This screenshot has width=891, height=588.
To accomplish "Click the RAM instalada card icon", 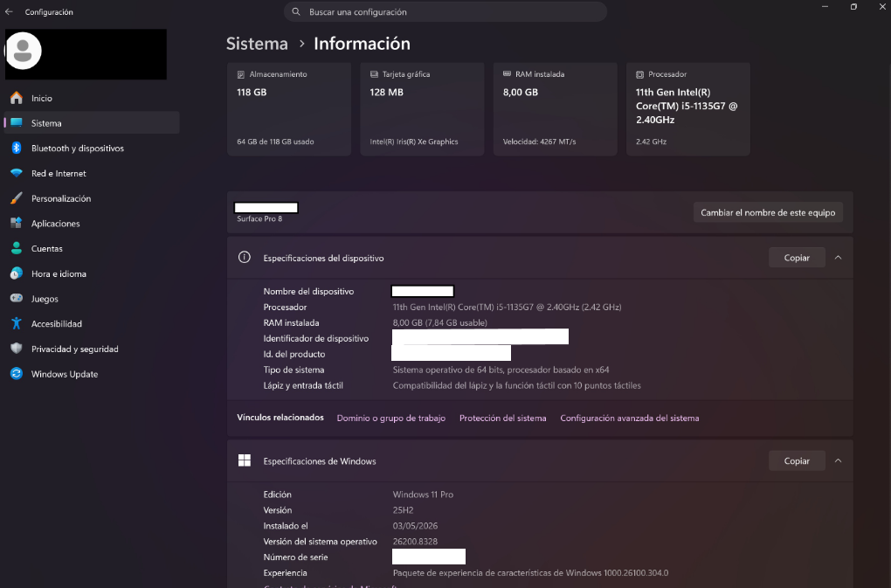I will coord(507,74).
